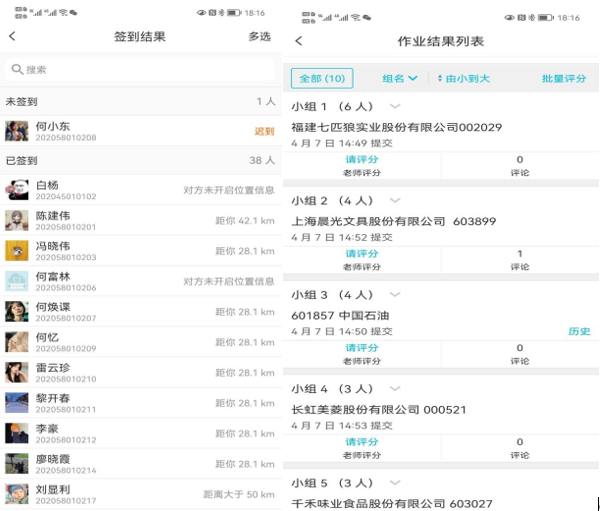600x511 pixels.
Task: Tap the 已签到 section header
Action: [141, 160]
